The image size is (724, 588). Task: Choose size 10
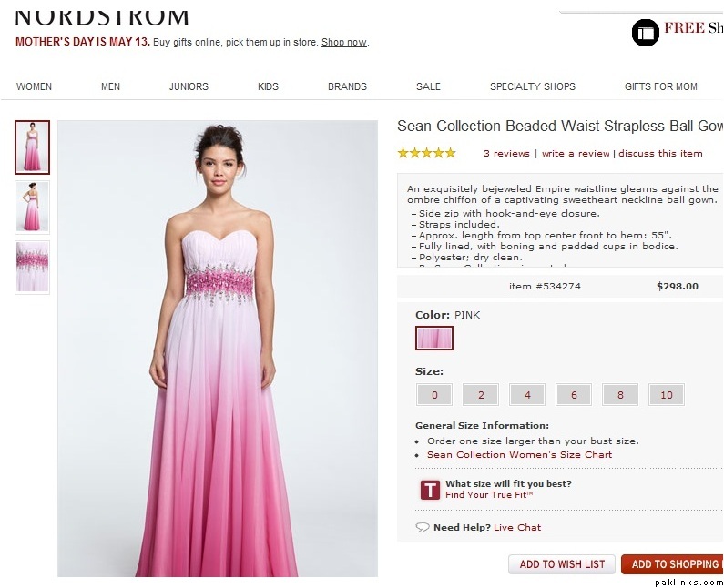[667, 395]
